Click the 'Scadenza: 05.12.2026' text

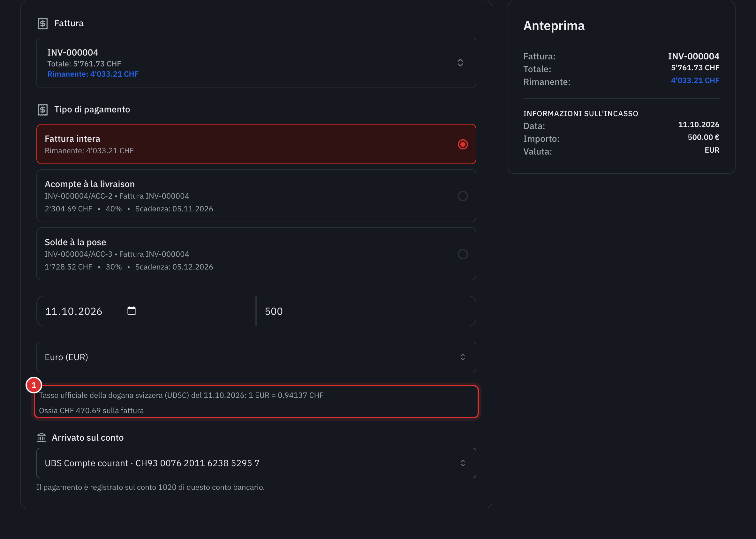pos(174,267)
